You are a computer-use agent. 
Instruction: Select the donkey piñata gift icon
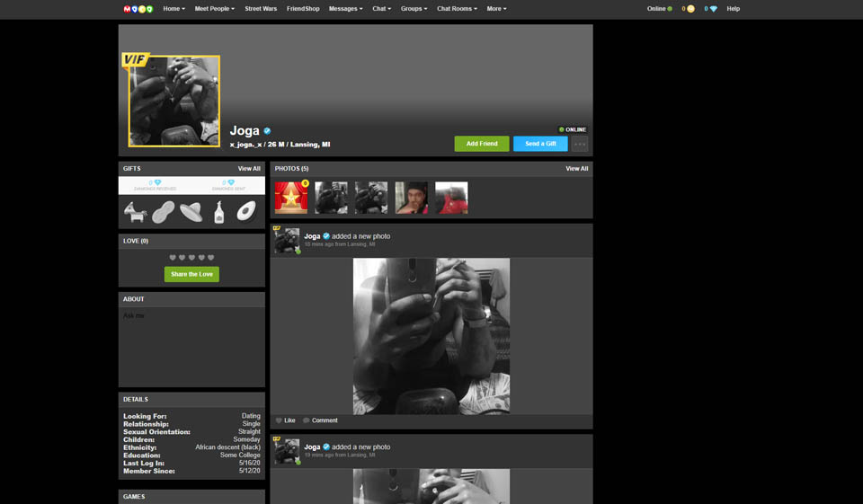click(135, 212)
